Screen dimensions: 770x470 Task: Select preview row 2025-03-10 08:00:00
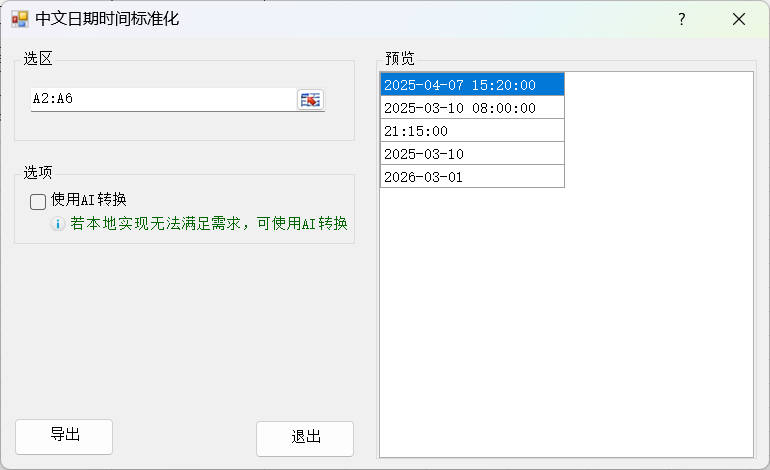coord(472,108)
